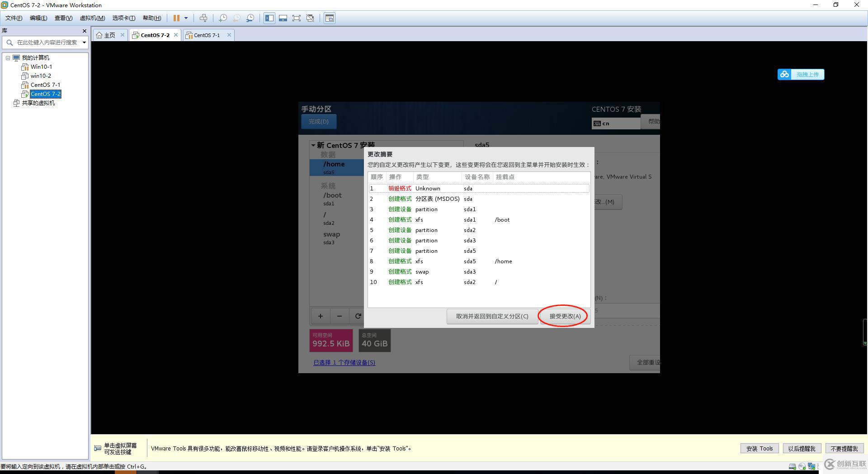Collapse the 我的计算机 tree node
The image size is (868, 474).
point(8,58)
